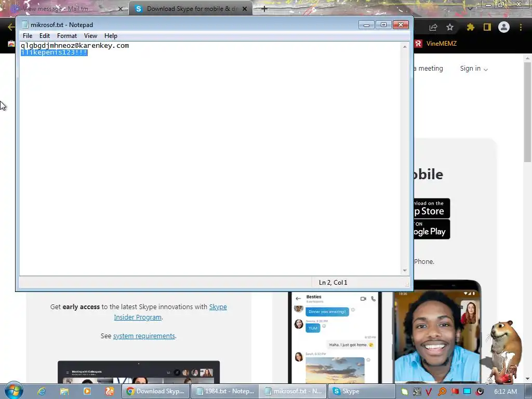Switch to Download Skype Chrome taskbar button

click(156, 391)
